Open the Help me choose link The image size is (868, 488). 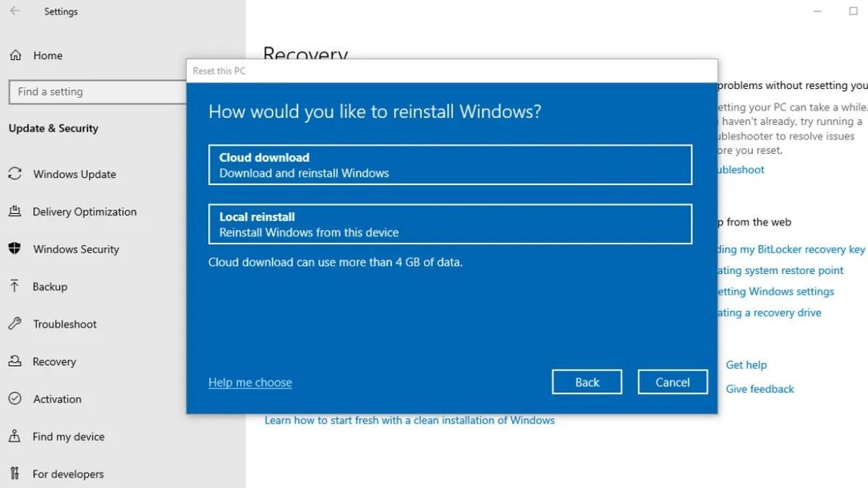[x=250, y=382]
